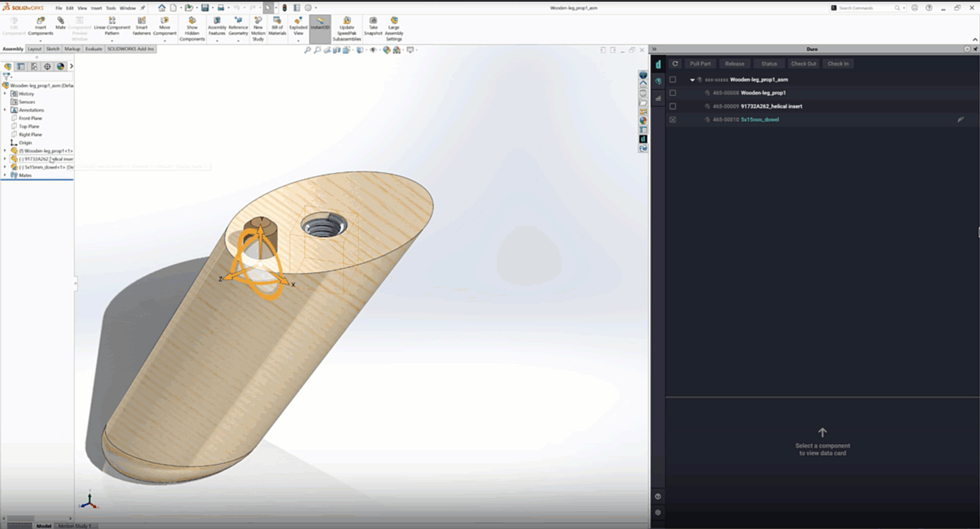Viewport: 980px width, 529px height.
Task: Open the Exploded View dropdown arrow
Action: (298, 40)
